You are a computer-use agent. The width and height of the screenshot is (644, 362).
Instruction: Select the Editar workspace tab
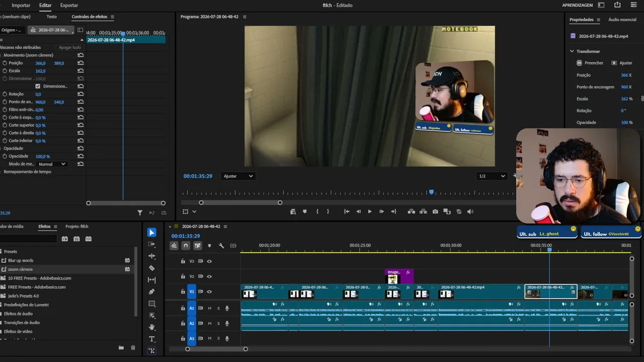coord(45,5)
